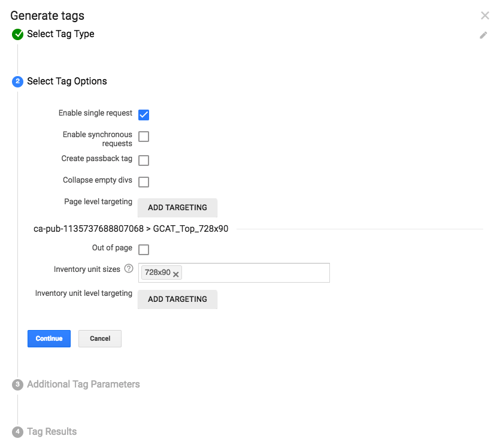
Task: Expand the Select Tag Type step
Action: tap(60, 34)
